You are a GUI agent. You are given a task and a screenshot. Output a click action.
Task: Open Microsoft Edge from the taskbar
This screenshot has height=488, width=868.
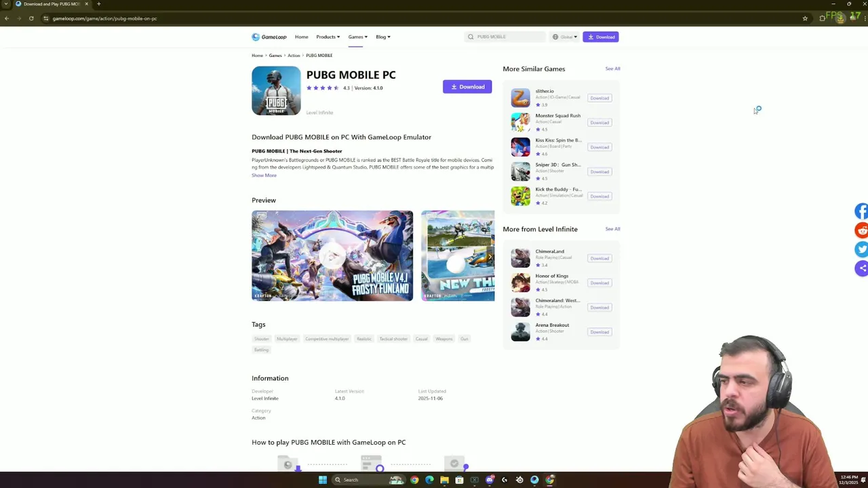[429, 480]
